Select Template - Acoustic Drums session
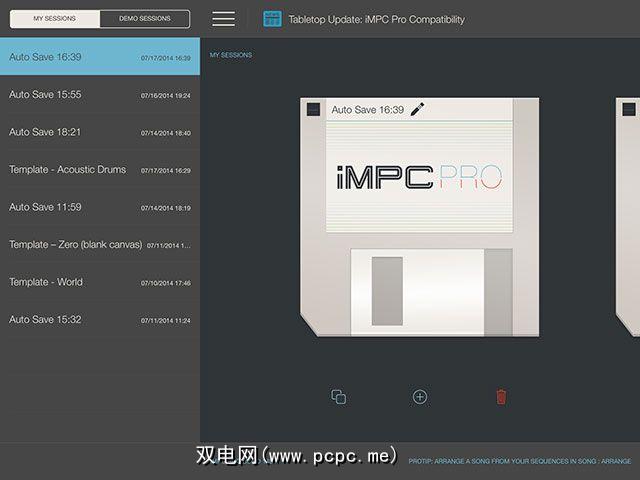 100,169
